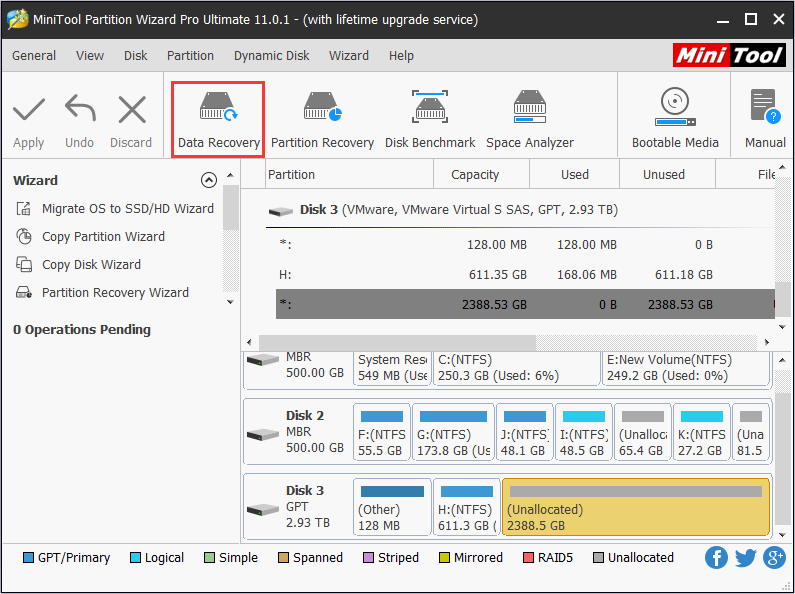The image size is (795, 594).
Task: Click Disk 3 header row drive icon in the list
Action: tap(280, 211)
